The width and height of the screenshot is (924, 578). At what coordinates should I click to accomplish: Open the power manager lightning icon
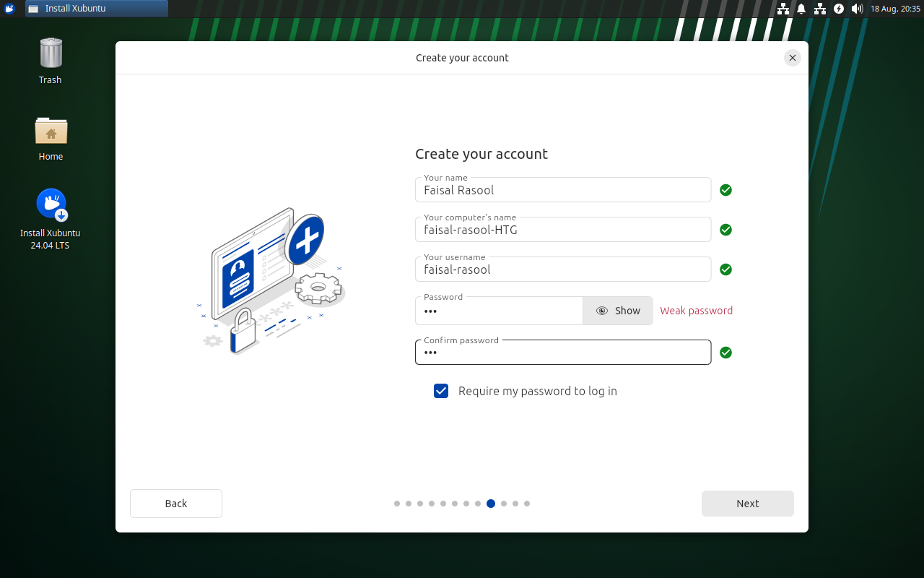pos(839,9)
